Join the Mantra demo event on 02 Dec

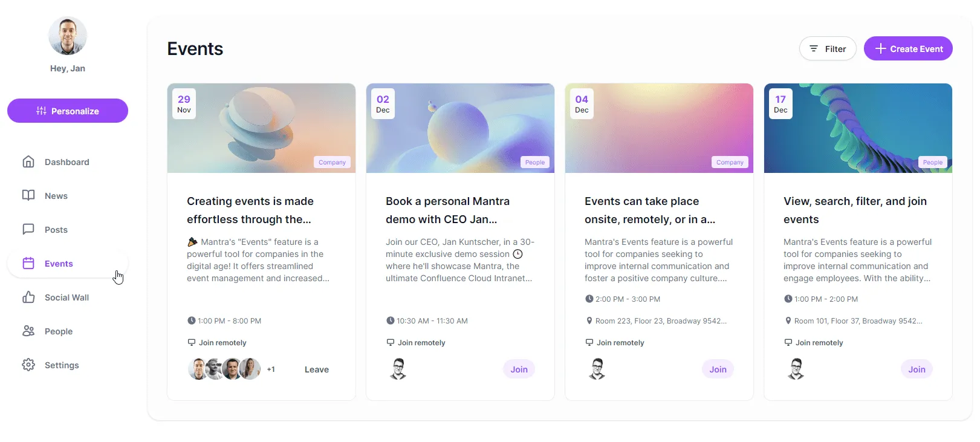[519, 369]
